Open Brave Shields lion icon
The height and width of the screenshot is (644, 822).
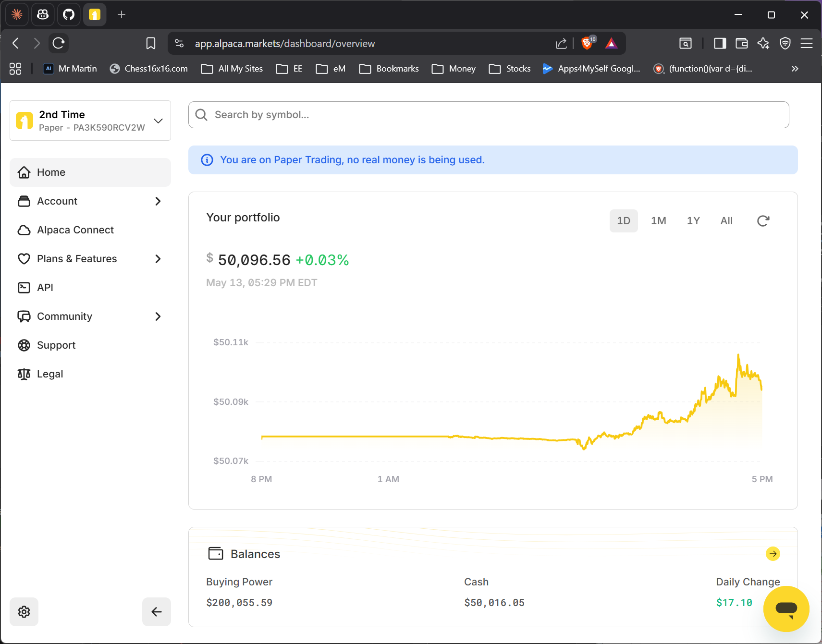(x=587, y=43)
